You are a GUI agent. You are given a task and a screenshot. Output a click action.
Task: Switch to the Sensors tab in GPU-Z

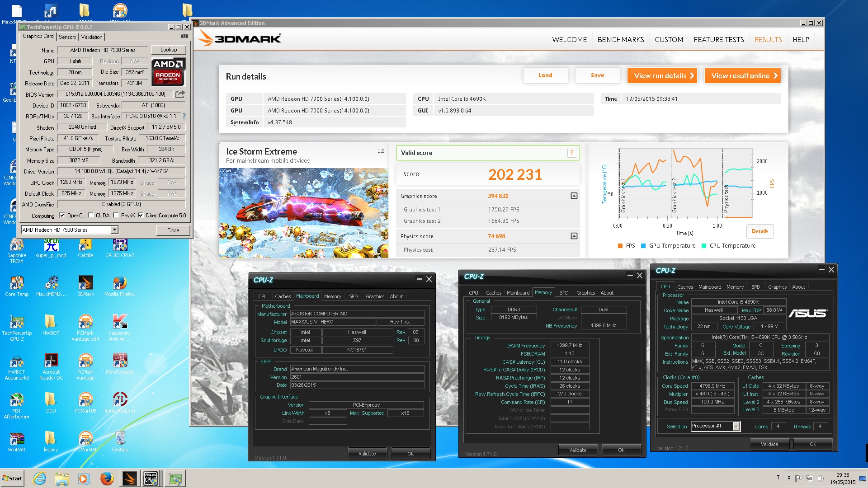point(67,37)
